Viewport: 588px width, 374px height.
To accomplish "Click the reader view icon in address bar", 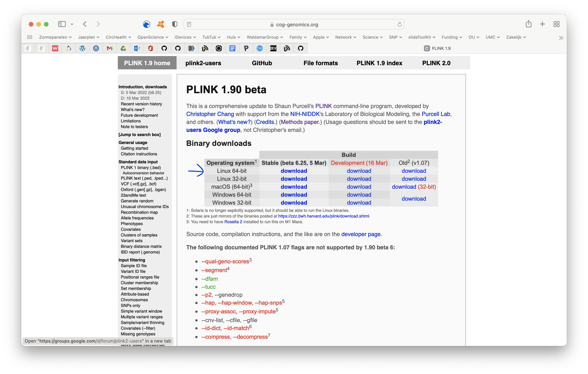I will point(189,24).
